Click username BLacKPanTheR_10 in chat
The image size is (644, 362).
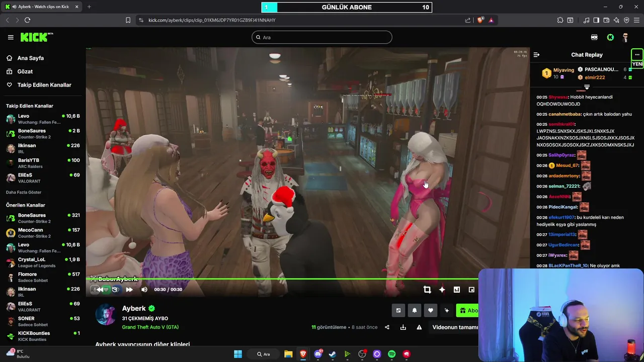click(568, 265)
